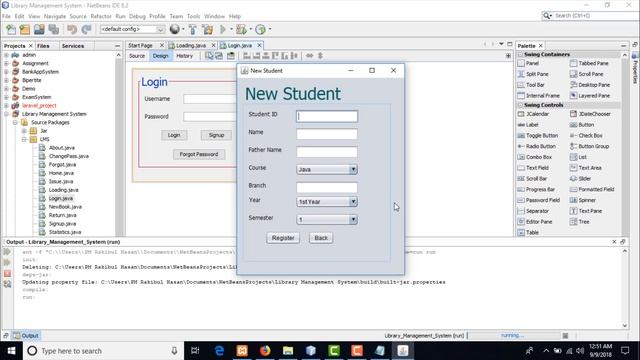Collapse the Swing Controls palette section
This screenshot has height=360, width=640.
(520, 105)
